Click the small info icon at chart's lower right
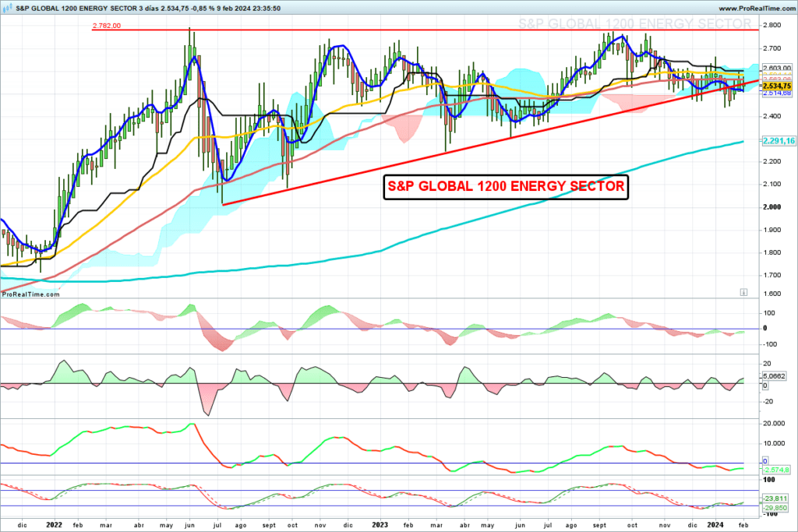The height and width of the screenshot is (532, 798). point(743,292)
